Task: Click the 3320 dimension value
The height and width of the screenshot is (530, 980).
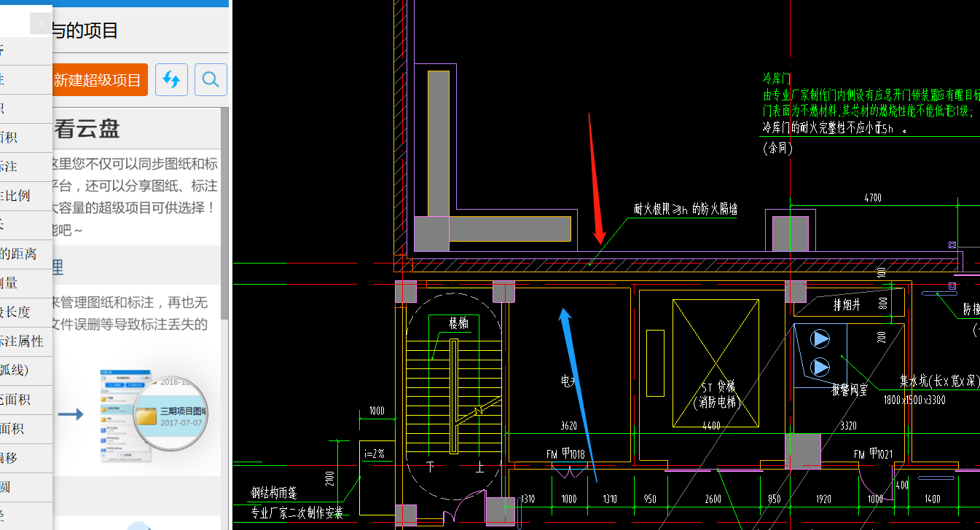Action: point(849,426)
